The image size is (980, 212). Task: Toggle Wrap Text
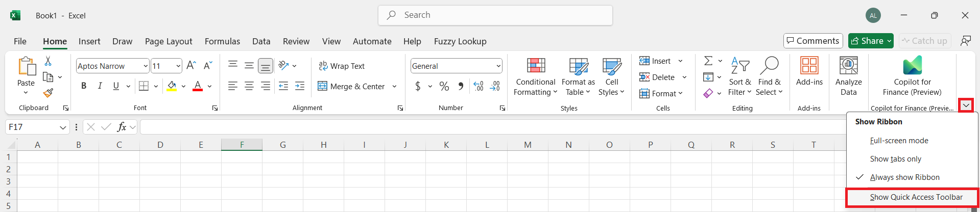point(342,66)
